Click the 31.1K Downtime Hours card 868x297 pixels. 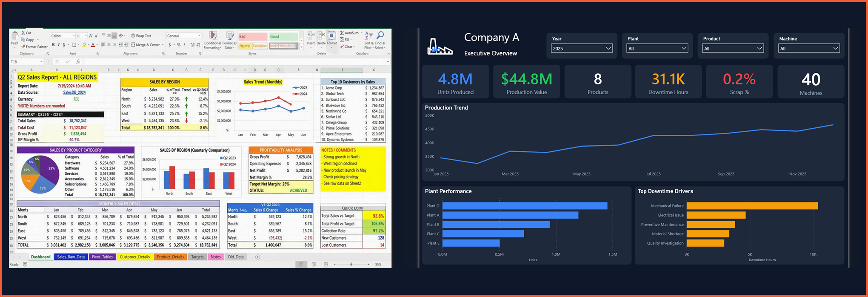point(668,82)
